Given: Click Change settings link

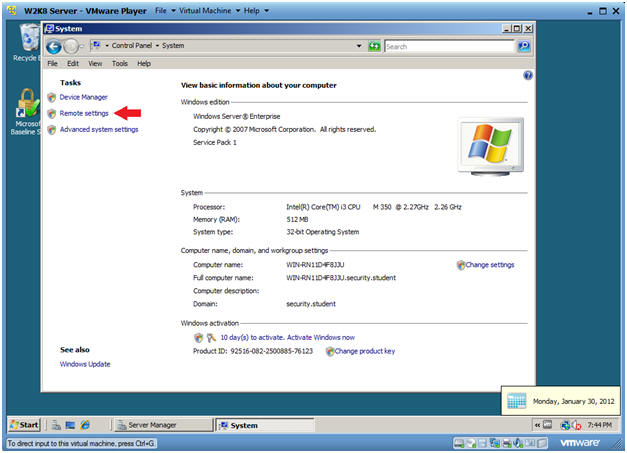Looking at the screenshot, I should 490,265.
